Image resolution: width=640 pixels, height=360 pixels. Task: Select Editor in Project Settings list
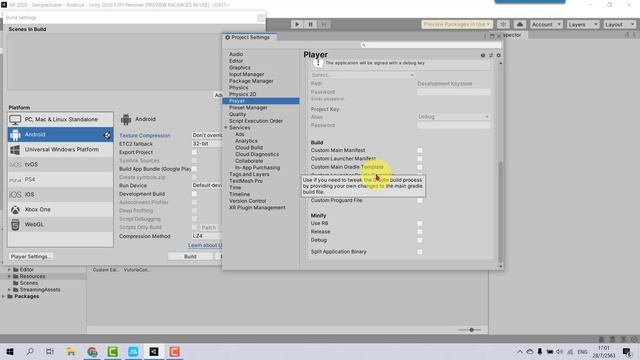coord(236,61)
